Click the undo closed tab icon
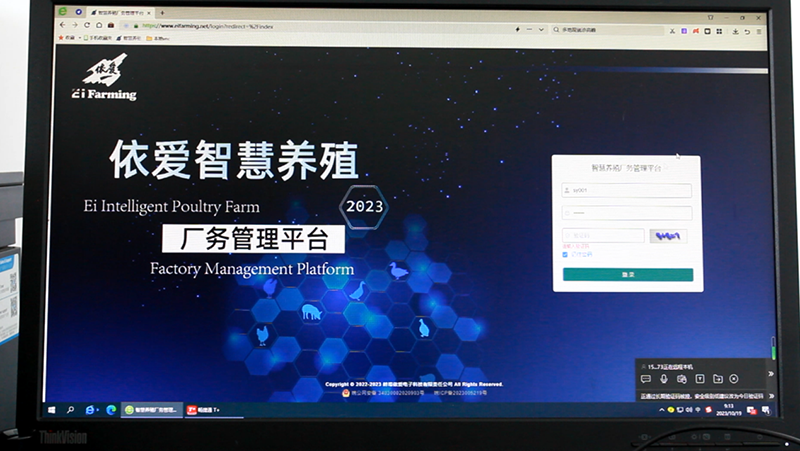Viewport: 800px width, 451px height. click(x=747, y=32)
